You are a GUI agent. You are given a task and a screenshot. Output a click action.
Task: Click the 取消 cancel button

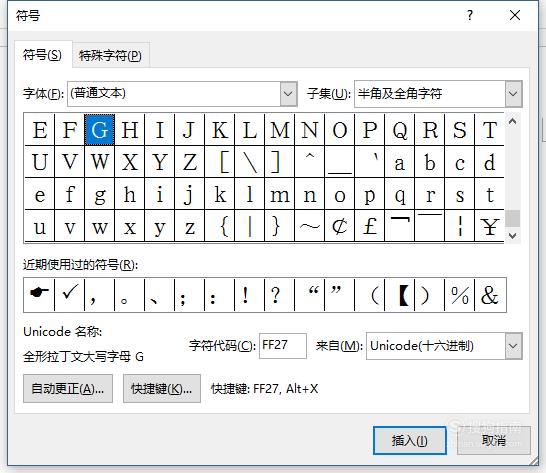(x=494, y=441)
